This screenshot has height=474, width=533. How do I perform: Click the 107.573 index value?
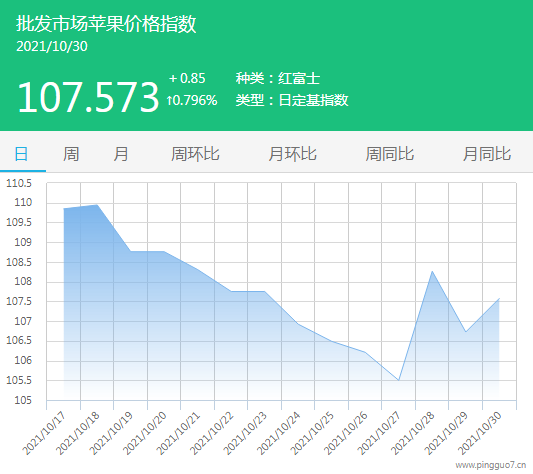pyautogui.click(x=88, y=98)
